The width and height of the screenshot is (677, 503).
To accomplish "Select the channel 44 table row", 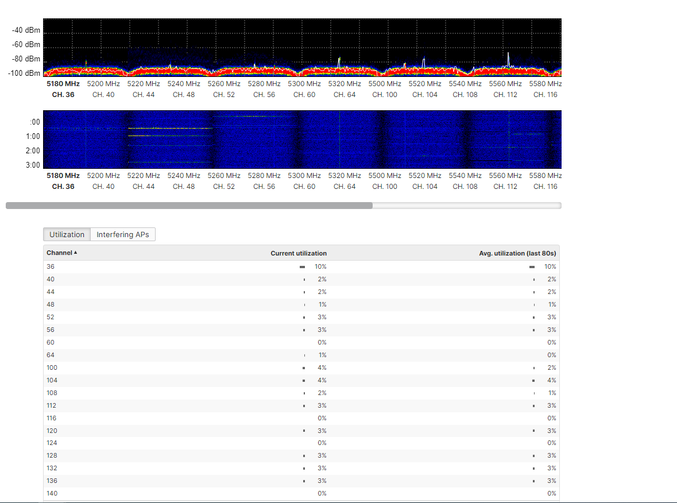I will (301, 292).
